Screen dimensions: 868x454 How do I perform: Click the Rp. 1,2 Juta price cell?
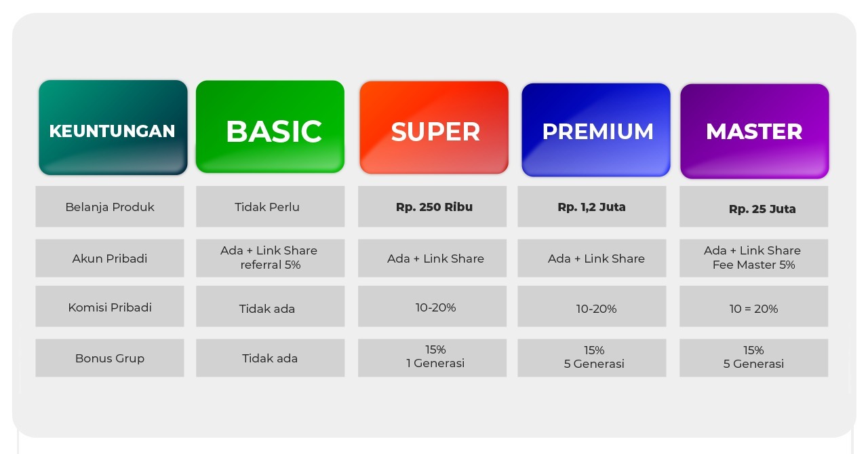(x=592, y=207)
